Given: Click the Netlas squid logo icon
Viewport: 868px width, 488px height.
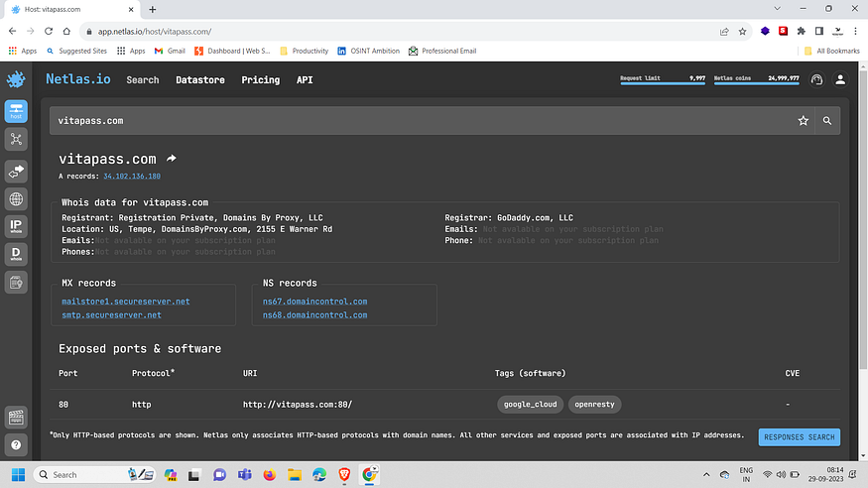Looking at the screenshot, I should click(16, 79).
